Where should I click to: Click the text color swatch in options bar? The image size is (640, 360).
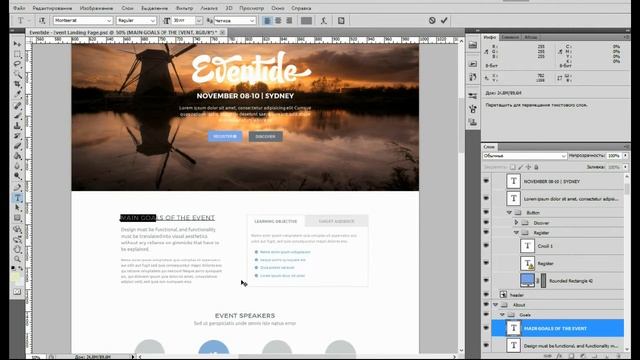pyautogui.click(x=307, y=20)
